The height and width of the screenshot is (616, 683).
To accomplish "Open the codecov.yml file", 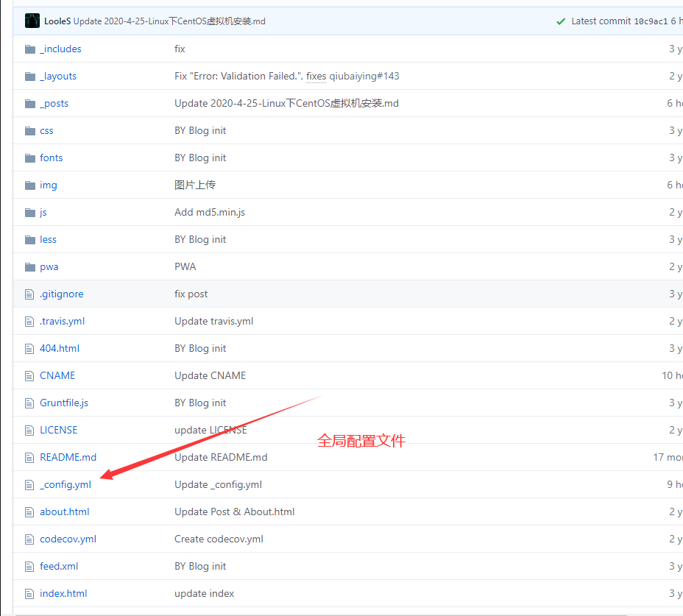I will [68, 539].
